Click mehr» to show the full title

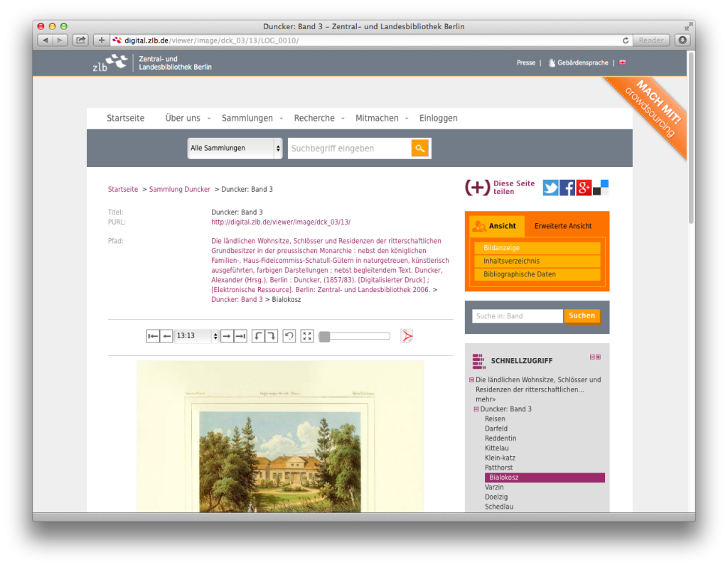pyautogui.click(x=486, y=399)
